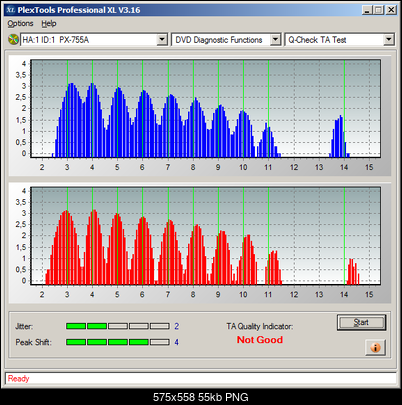
Task: Click the Not Good quality indicator text
Action: 260,340
